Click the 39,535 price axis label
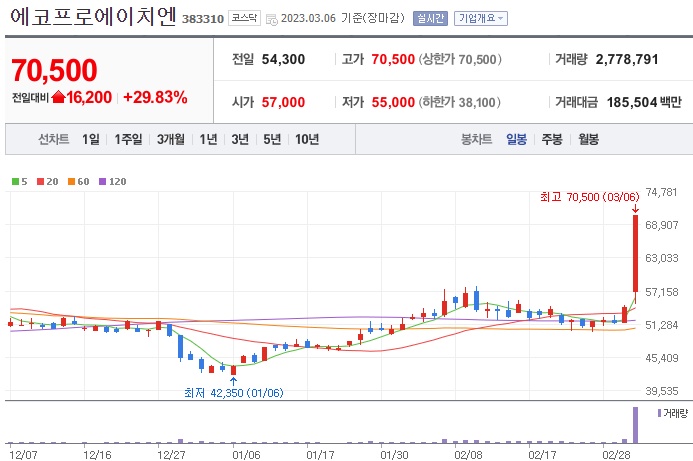This screenshot has width=693, height=461. (x=662, y=391)
